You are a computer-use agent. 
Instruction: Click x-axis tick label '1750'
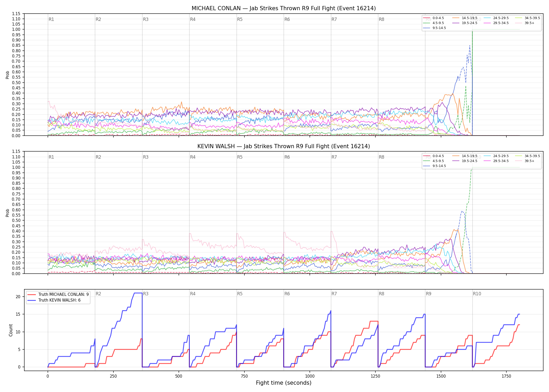[506, 376]
